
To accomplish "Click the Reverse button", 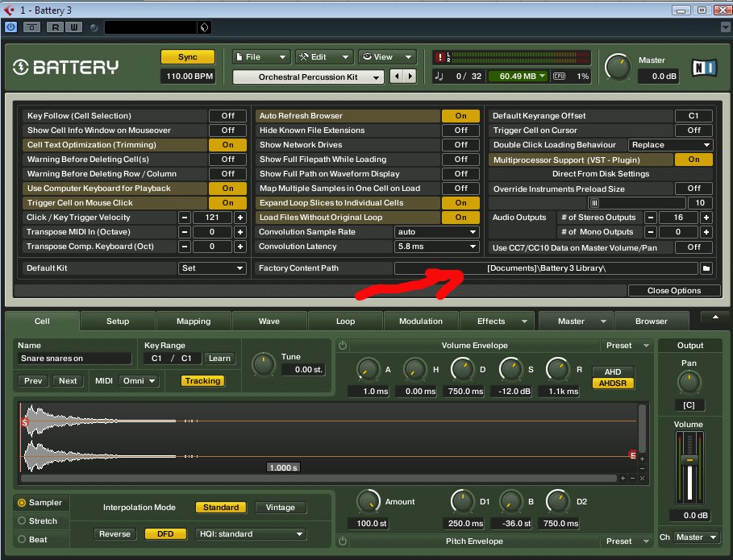I will point(115,534).
